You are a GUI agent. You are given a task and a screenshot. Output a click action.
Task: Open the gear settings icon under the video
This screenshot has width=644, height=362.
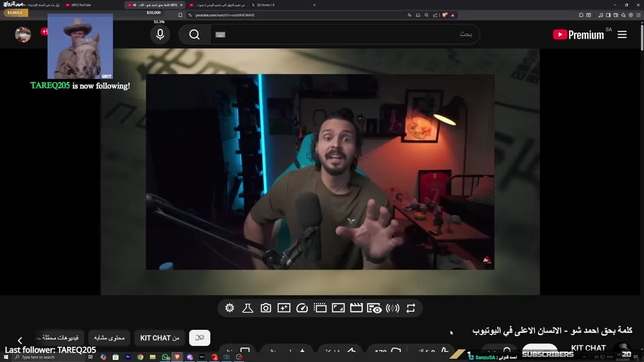coord(230,308)
